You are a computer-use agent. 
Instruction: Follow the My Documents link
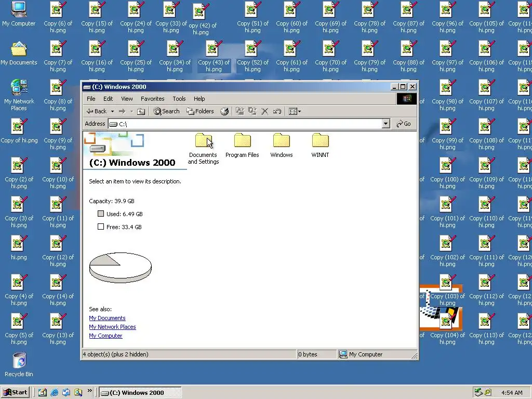coord(107,318)
